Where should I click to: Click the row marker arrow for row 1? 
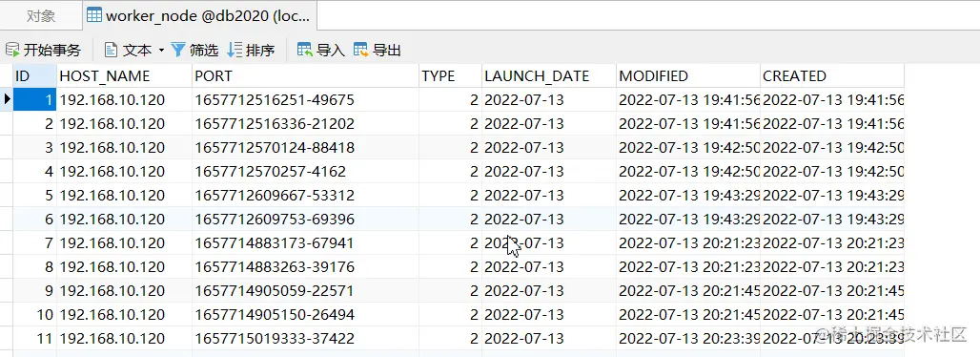pos(7,99)
